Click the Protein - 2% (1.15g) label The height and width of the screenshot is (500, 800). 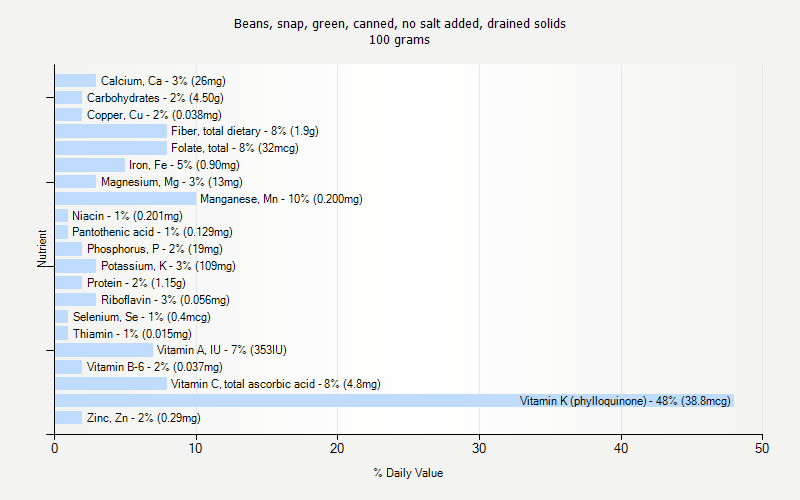(x=136, y=283)
